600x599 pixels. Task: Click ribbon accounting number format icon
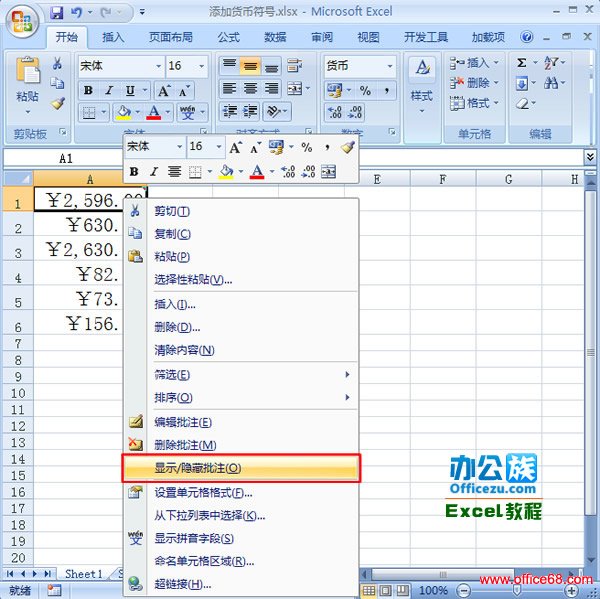334,90
